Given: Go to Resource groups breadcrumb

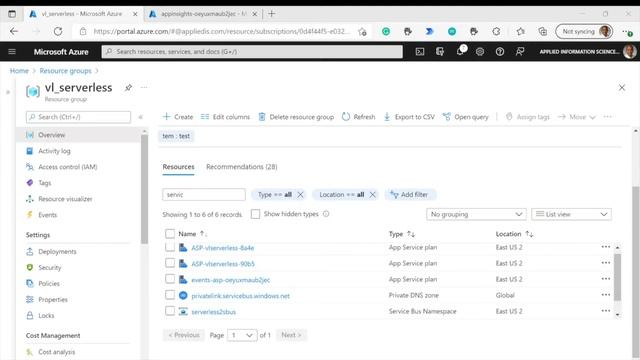Looking at the screenshot, I should (65, 71).
